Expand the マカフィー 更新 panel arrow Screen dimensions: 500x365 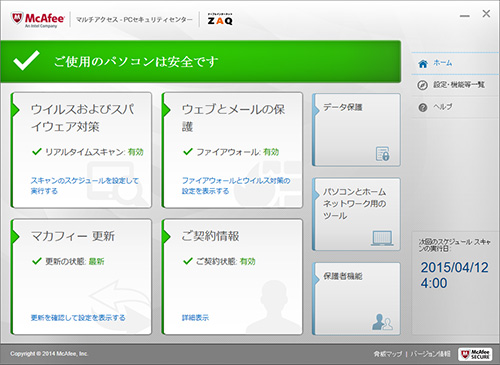pyautogui.click(x=16, y=236)
